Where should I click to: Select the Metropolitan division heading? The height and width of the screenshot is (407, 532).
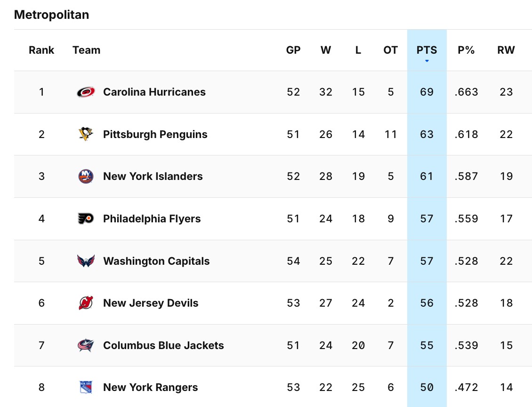click(51, 15)
